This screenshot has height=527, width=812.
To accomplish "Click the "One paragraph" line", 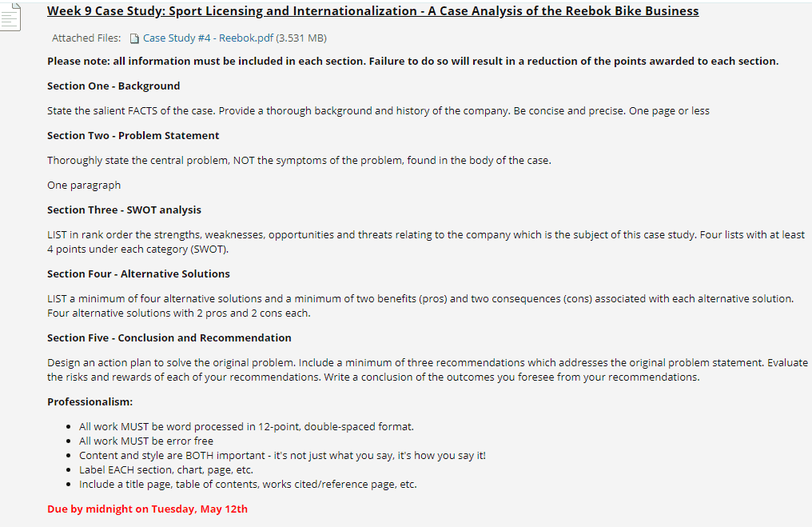I will pos(84,185).
